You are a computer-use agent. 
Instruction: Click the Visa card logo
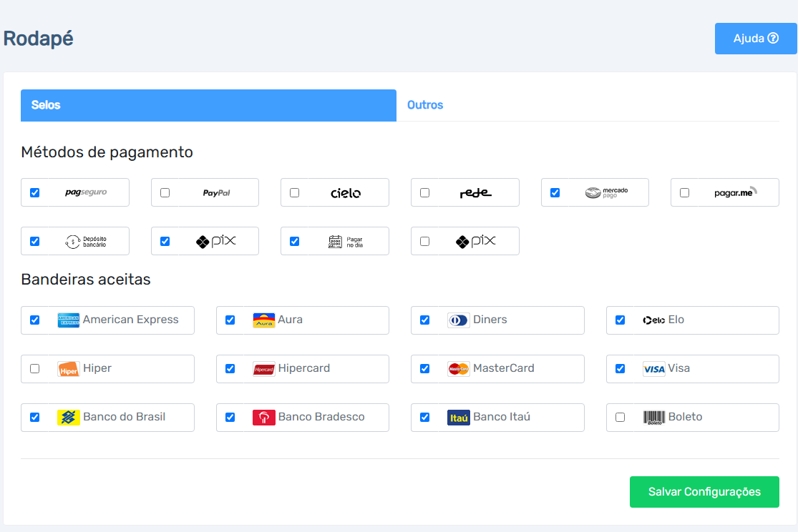click(x=654, y=369)
